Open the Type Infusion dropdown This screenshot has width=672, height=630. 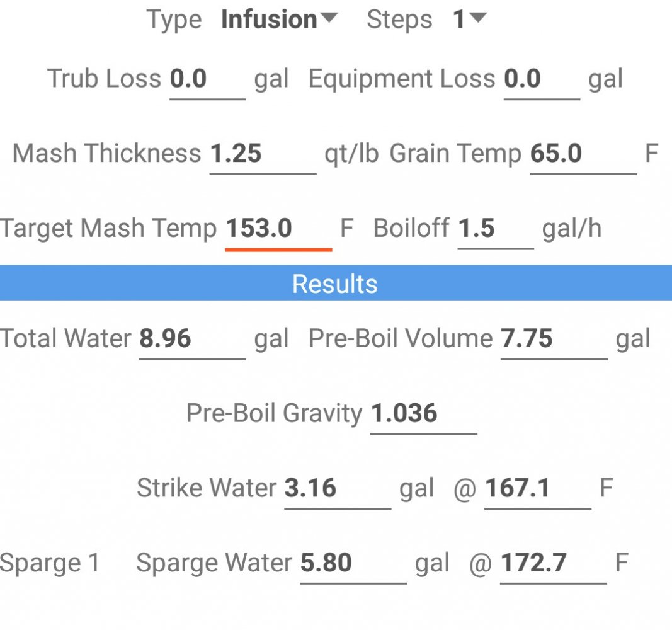[x=278, y=20]
